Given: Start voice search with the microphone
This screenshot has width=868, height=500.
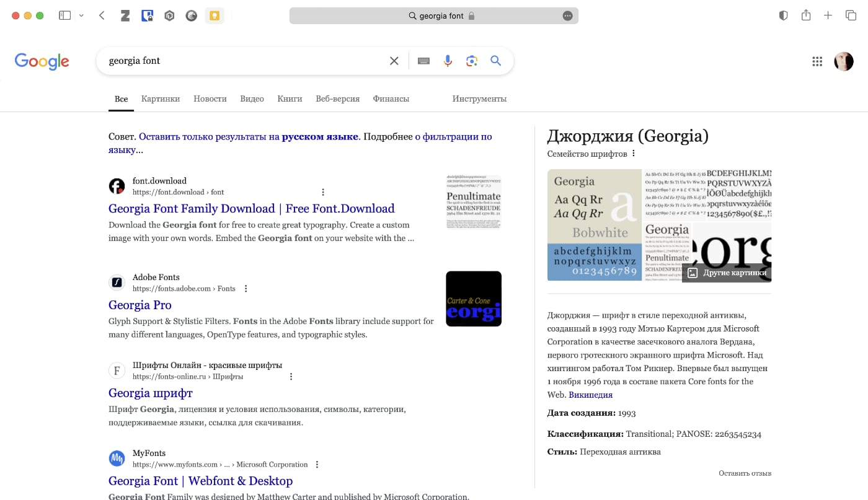Looking at the screenshot, I should coord(448,61).
